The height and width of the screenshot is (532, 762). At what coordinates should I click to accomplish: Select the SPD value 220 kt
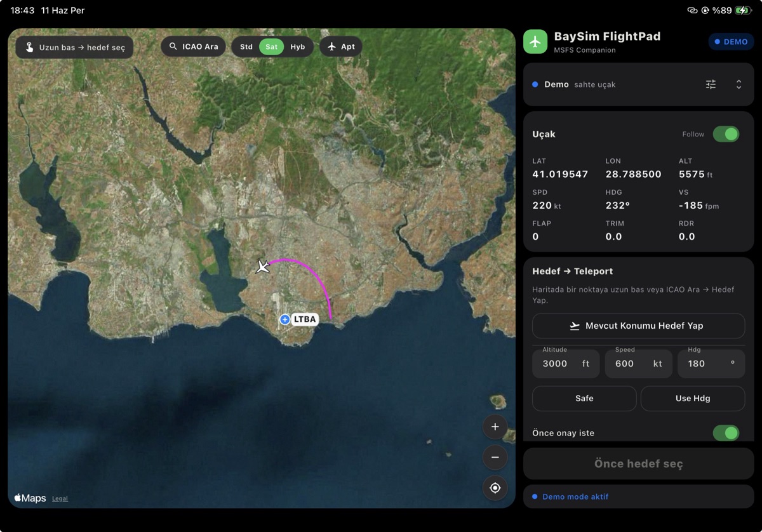coord(547,205)
